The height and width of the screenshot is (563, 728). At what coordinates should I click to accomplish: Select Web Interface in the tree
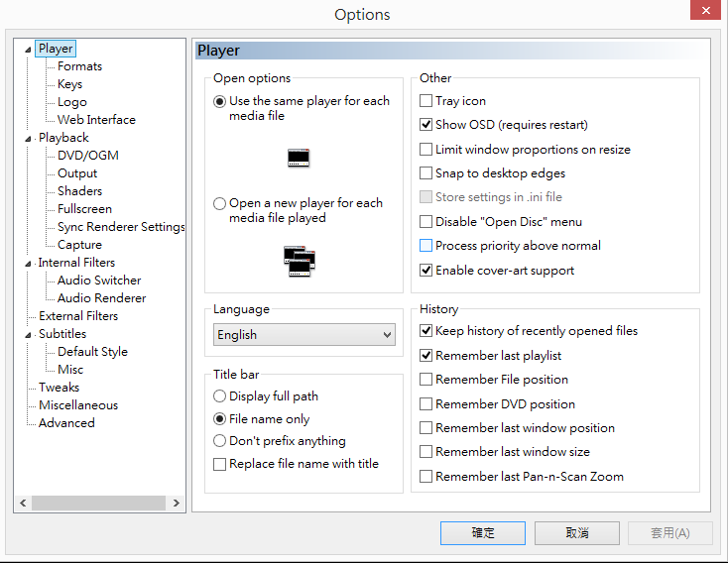click(96, 120)
